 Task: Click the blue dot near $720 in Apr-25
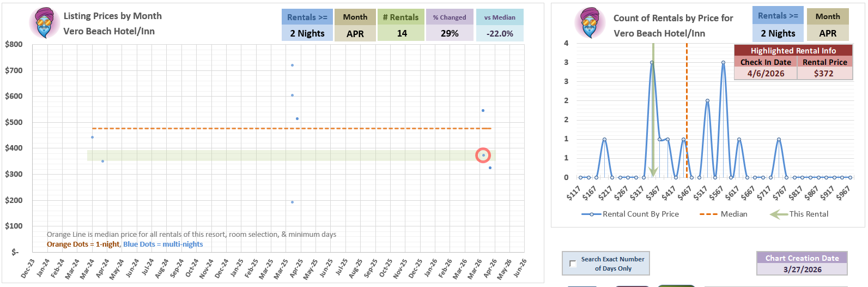(293, 65)
